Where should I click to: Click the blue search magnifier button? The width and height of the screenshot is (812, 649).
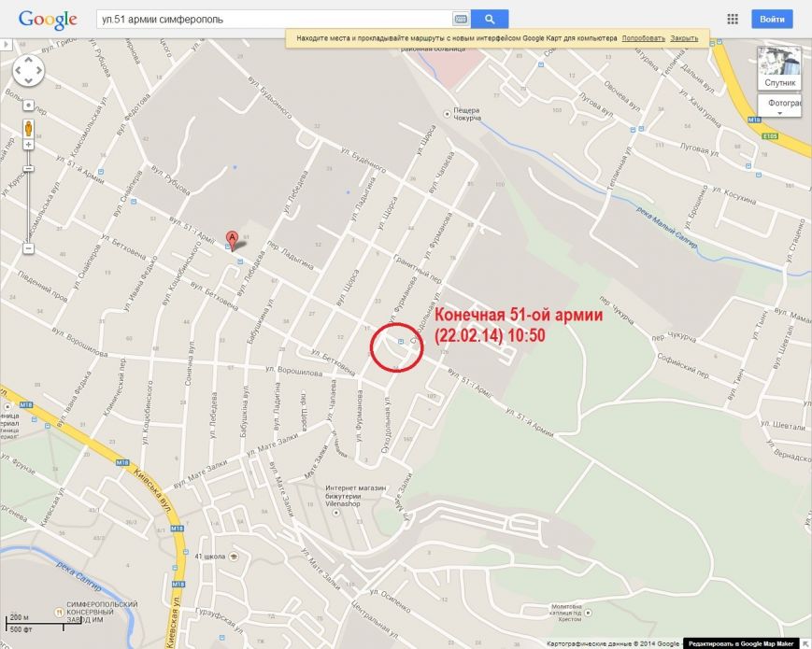coord(490,20)
